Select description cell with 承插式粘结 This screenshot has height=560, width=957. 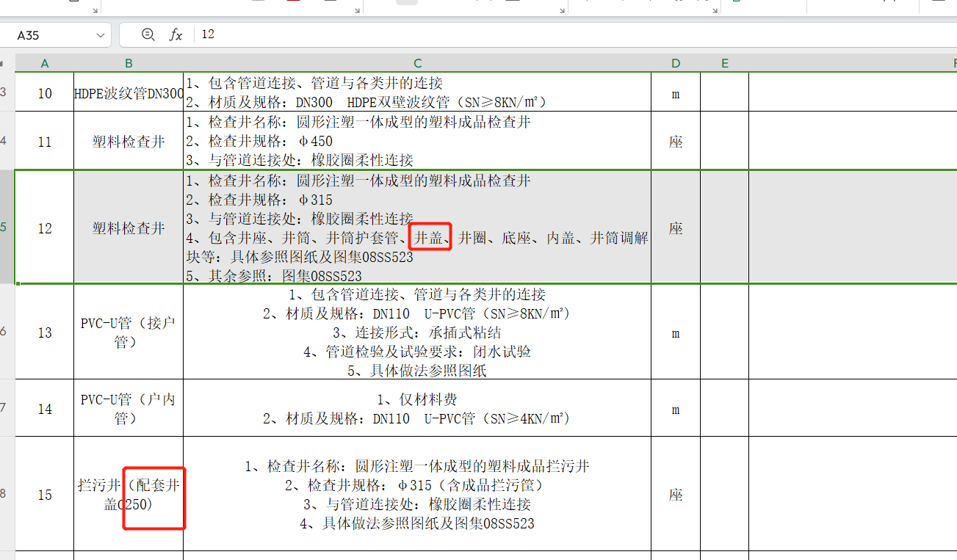(417, 332)
